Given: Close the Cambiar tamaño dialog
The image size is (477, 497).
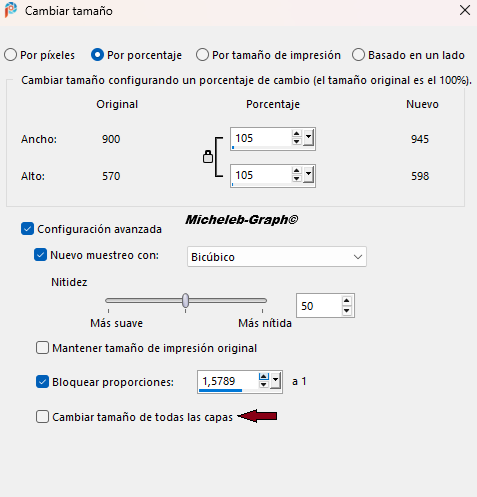Looking at the screenshot, I should 465,10.
